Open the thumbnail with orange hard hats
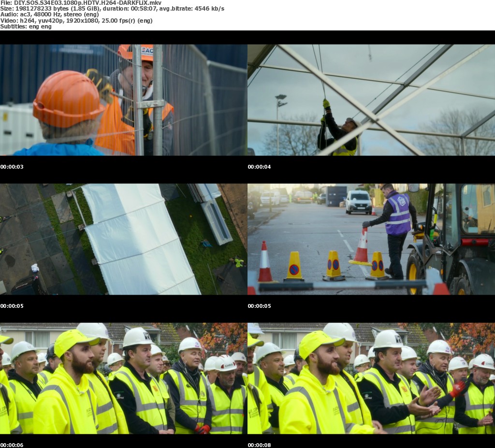 123,100
